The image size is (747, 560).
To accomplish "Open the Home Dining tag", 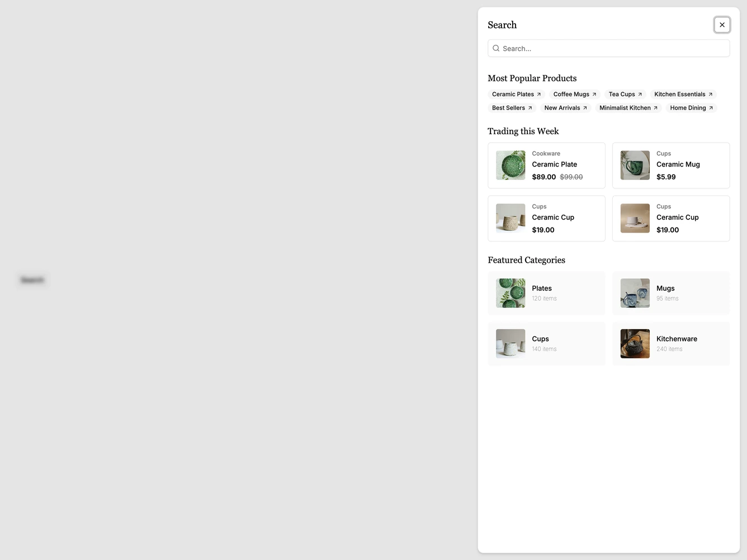I will (x=691, y=108).
